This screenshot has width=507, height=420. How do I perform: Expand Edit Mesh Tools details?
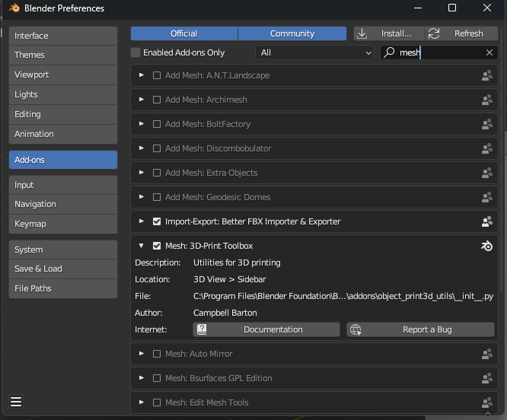pos(142,402)
